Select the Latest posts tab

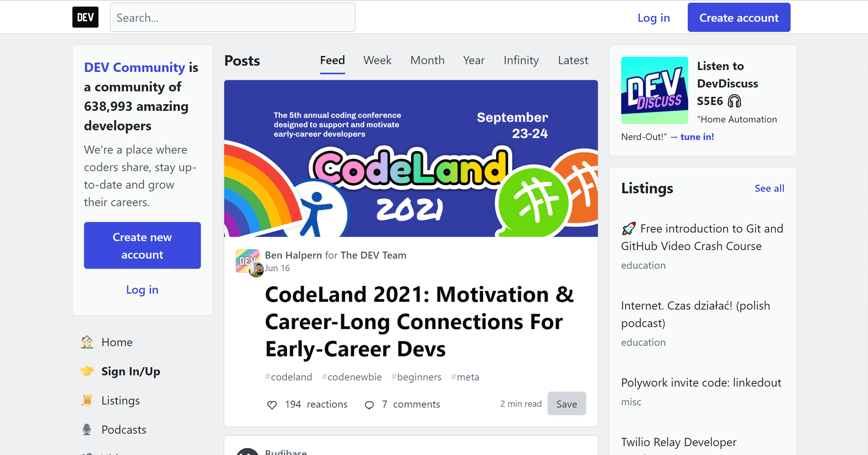click(573, 60)
